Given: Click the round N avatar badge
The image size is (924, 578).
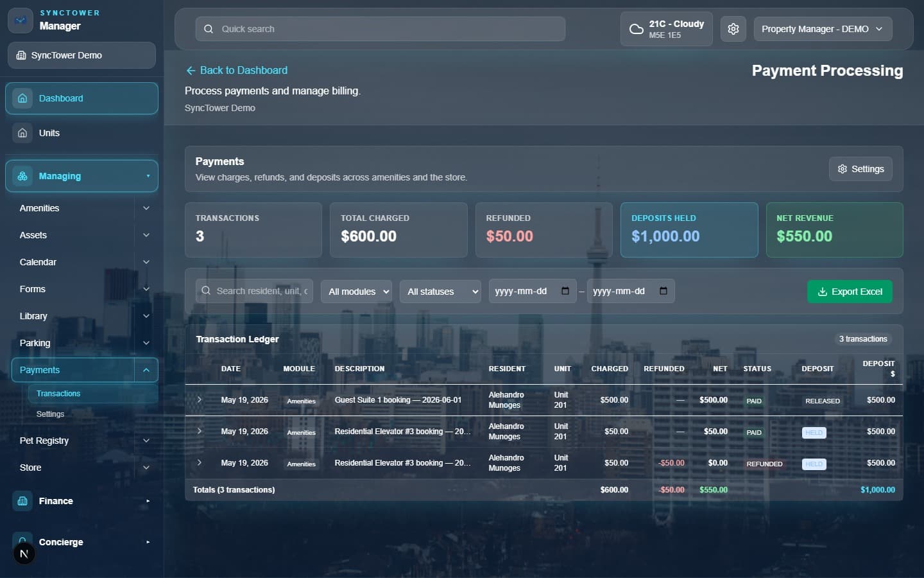Looking at the screenshot, I should coord(24,554).
